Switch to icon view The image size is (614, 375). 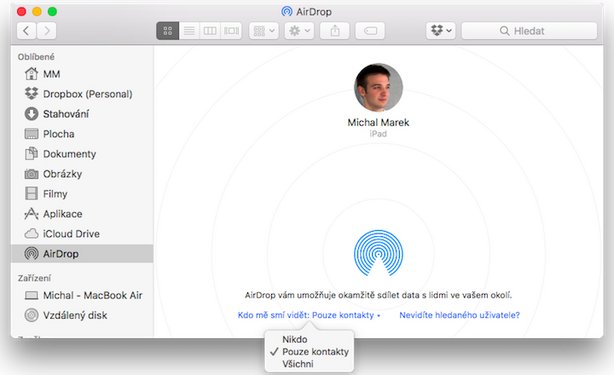(x=168, y=31)
